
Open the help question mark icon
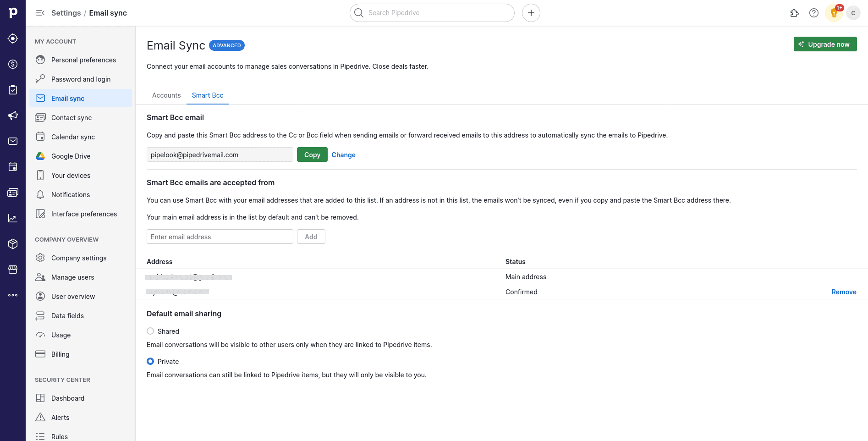click(x=814, y=13)
